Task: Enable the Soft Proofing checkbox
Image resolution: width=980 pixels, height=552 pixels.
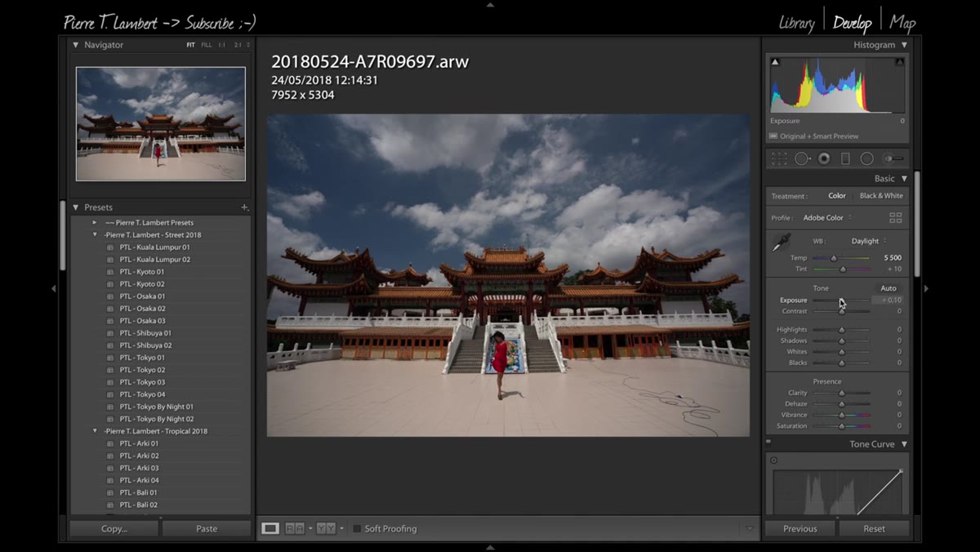Action: [357, 528]
